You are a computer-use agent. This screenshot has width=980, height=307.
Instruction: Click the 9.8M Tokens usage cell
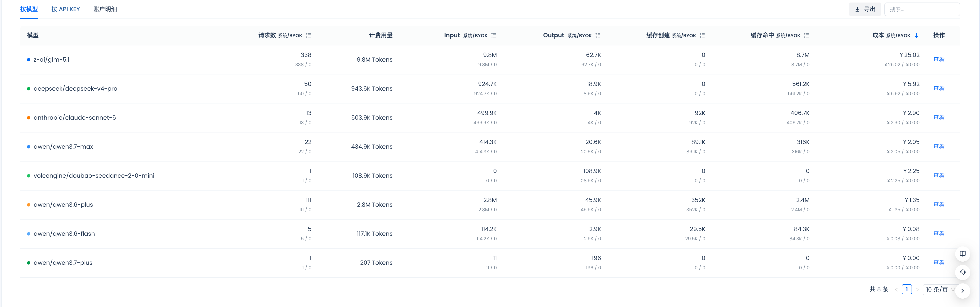click(x=375, y=60)
